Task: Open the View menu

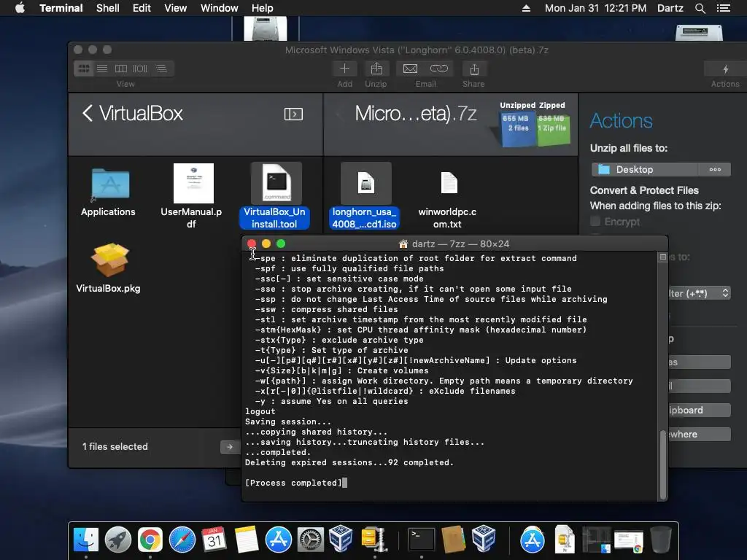Action: coord(175,8)
